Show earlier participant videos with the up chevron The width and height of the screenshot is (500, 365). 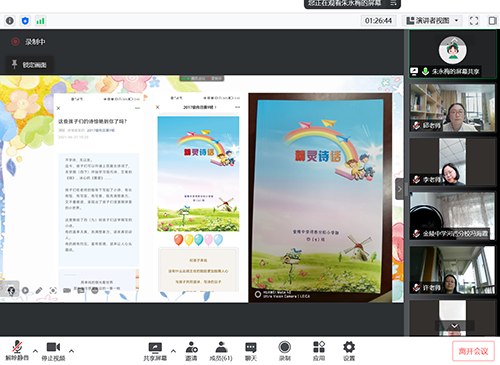[x=454, y=40]
